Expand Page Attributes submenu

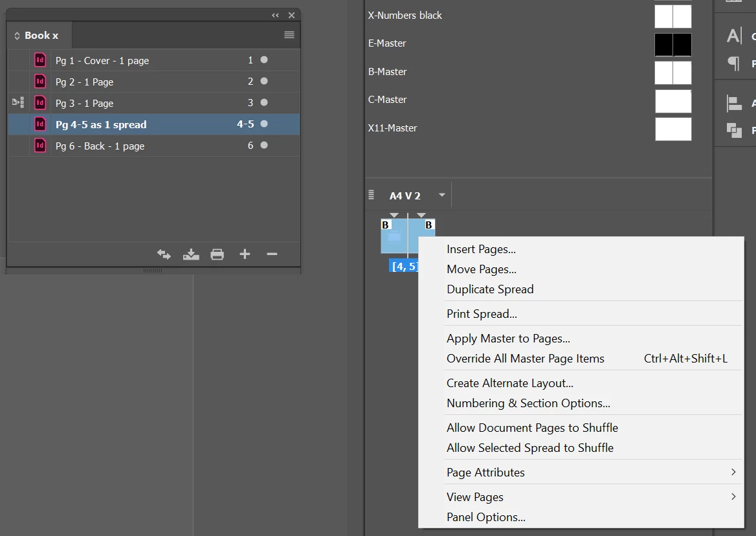(x=733, y=473)
